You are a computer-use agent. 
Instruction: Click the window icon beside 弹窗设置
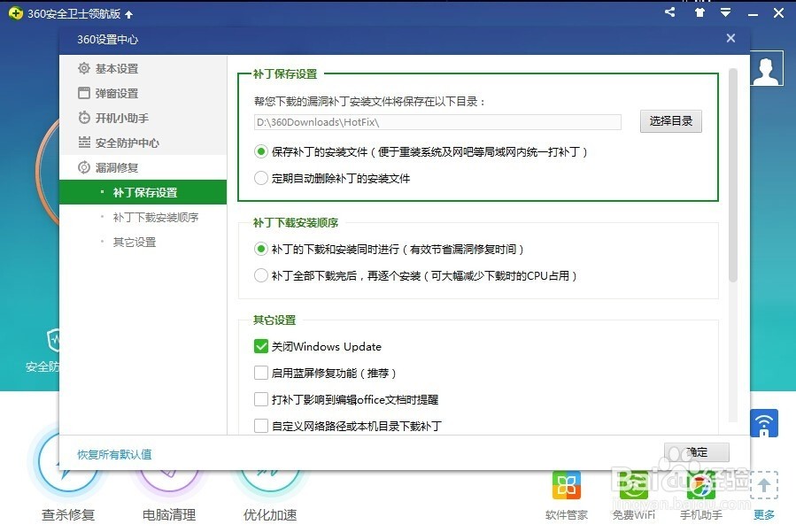84,93
